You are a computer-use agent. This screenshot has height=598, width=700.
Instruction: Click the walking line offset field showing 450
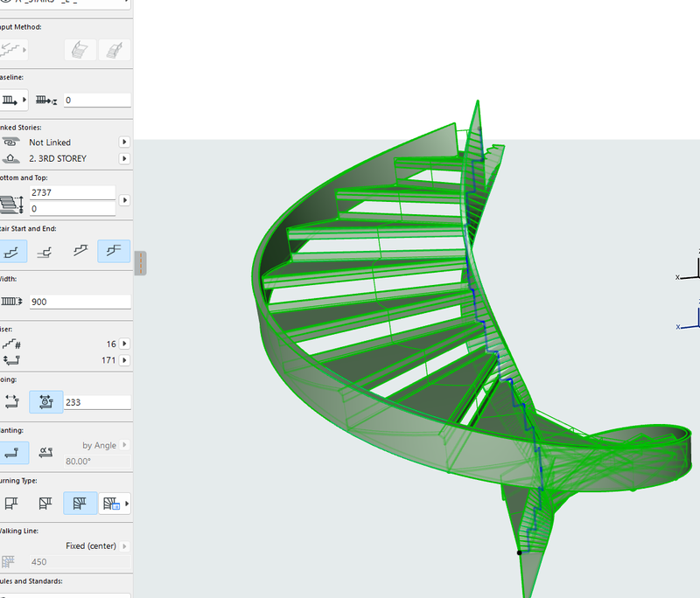[80, 562]
